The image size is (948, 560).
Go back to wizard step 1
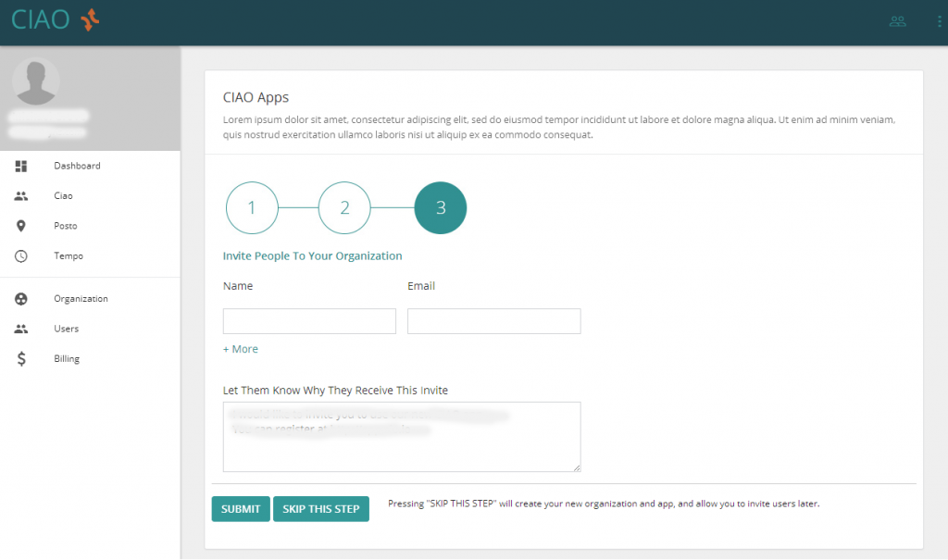coord(252,207)
